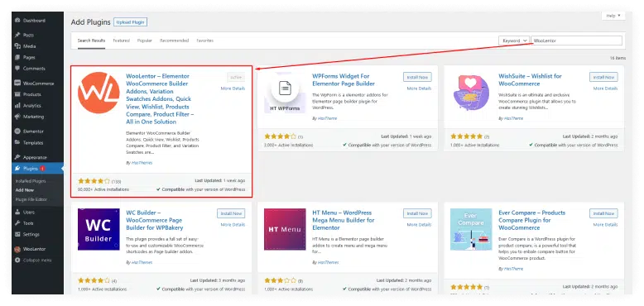Open More Details for WooLentor
Image resolution: width=644 pixels, height=306 pixels.
(x=233, y=88)
